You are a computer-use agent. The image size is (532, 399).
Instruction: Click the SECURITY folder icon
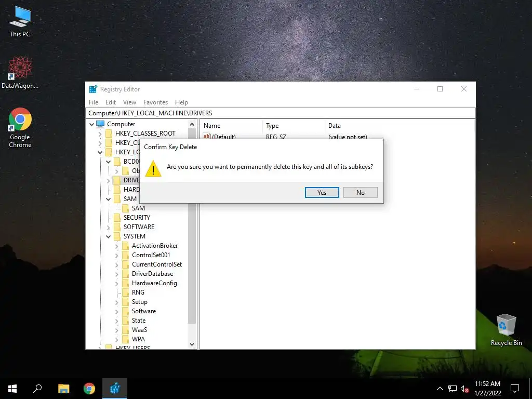tap(117, 218)
